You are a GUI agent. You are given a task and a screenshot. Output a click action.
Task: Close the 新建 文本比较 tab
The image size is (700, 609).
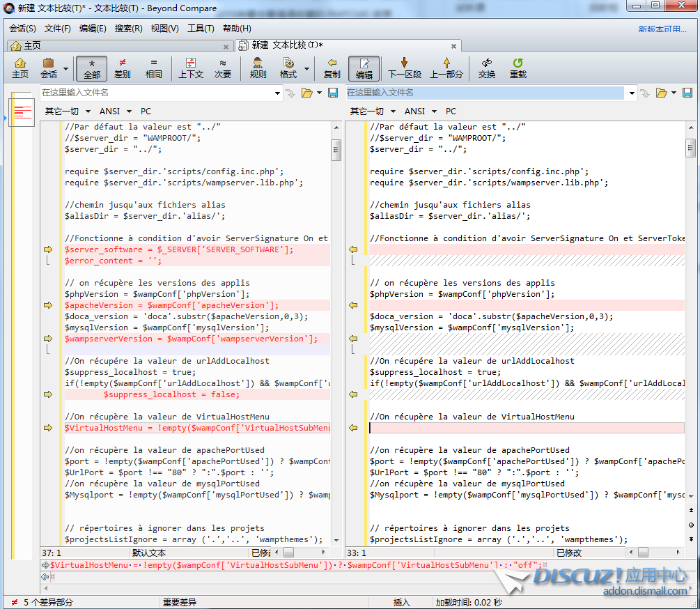(453, 46)
